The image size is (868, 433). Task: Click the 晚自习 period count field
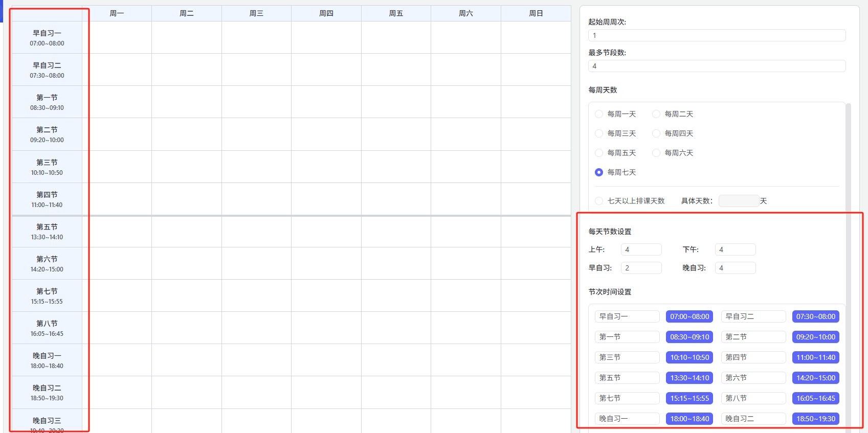[735, 268]
